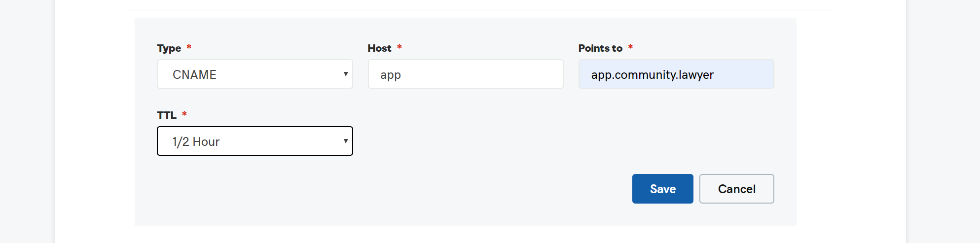Click the Host field label
This screenshot has width=980, height=243.
pos(379,48)
